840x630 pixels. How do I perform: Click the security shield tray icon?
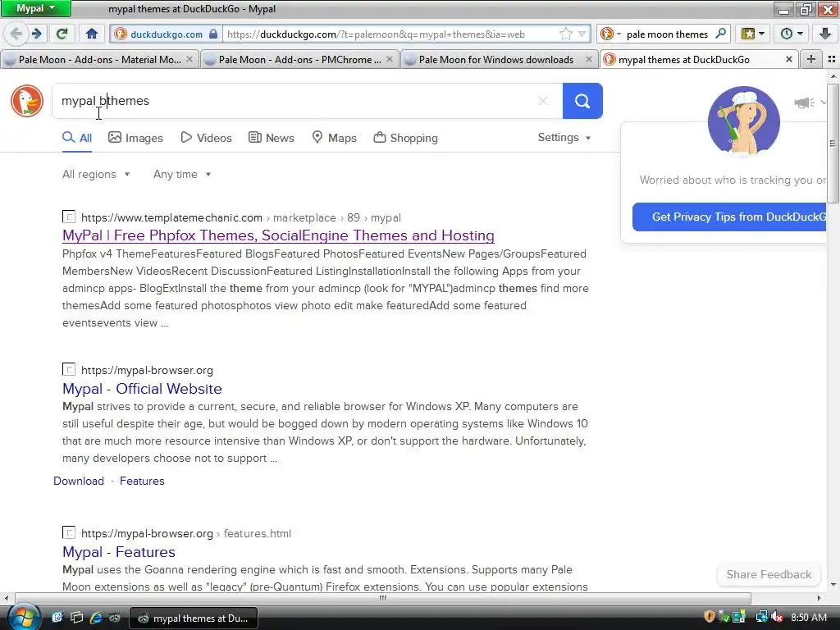[710, 618]
